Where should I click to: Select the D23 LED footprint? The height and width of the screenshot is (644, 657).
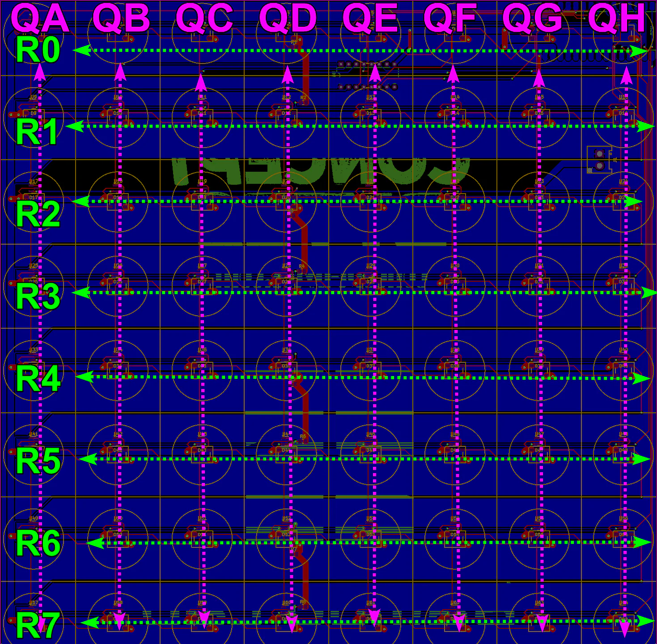click(539, 201)
